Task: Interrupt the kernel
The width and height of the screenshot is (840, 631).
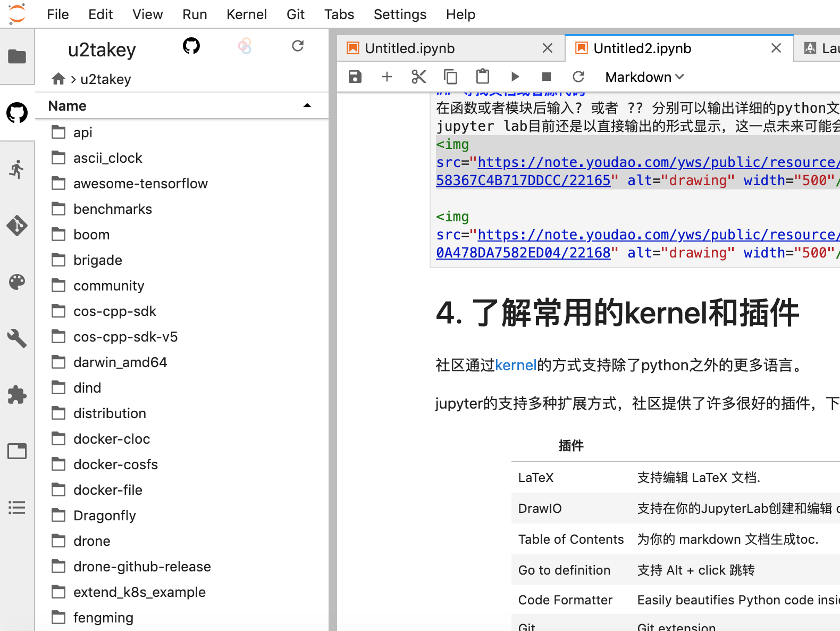Action: pos(547,77)
